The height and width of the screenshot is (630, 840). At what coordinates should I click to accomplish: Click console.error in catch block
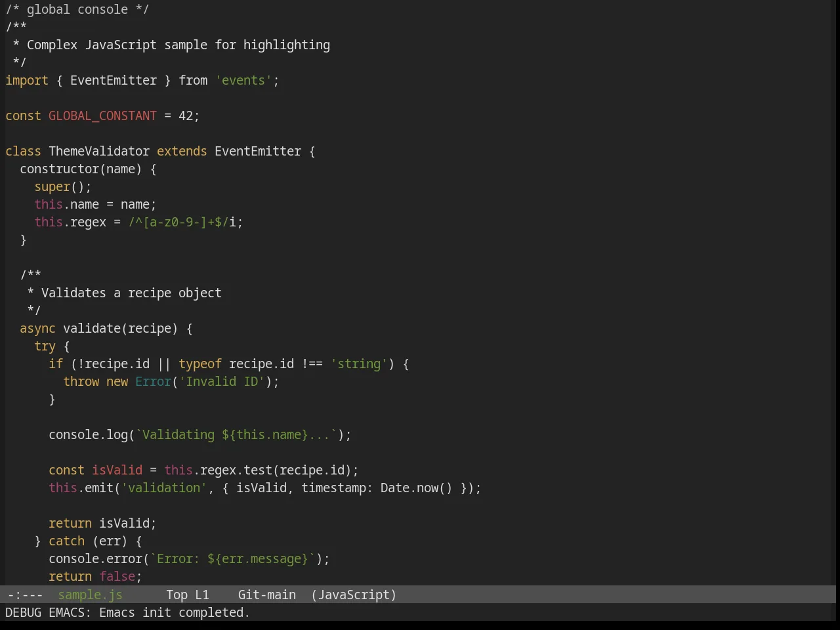click(x=95, y=559)
